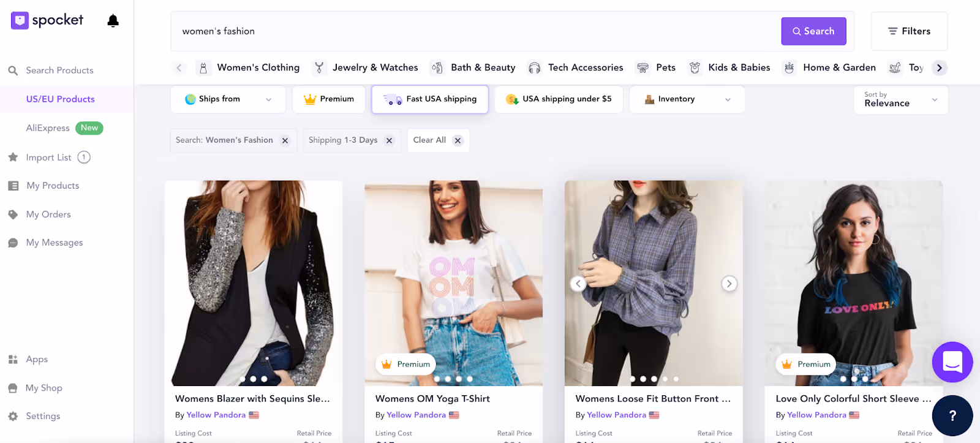Open Settings from sidebar
This screenshot has height=443, width=980.
[43, 416]
